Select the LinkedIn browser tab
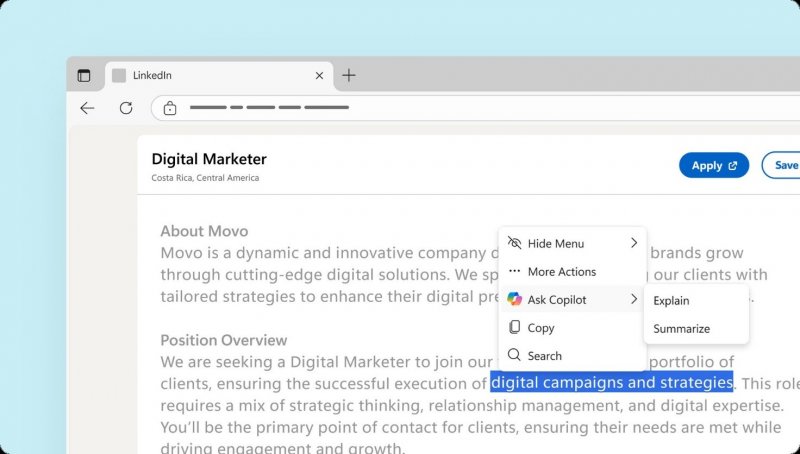800x454 pixels. (210, 75)
